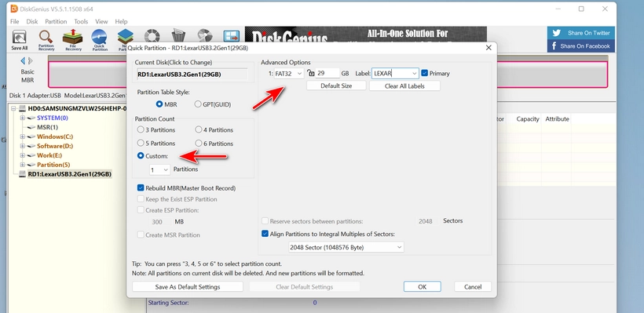Close the Quick Partition dialog with X
The width and height of the screenshot is (644, 313).
point(488,48)
